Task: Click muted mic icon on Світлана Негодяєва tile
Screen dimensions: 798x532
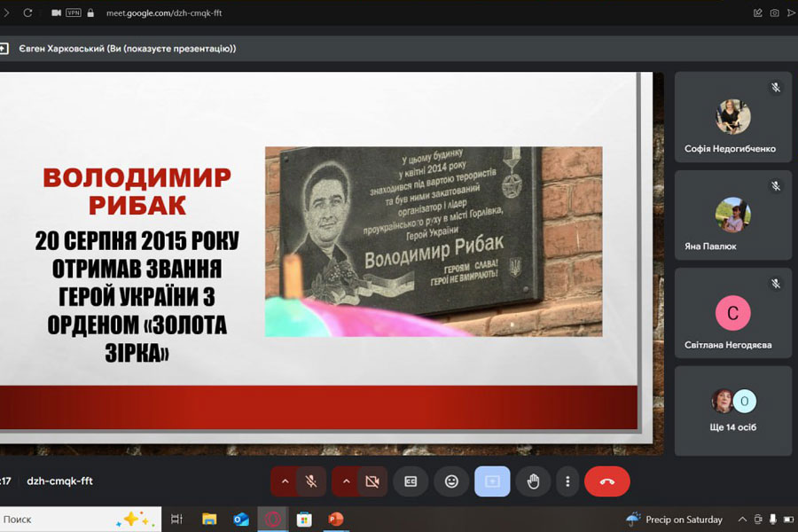Action: pos(776,284)
